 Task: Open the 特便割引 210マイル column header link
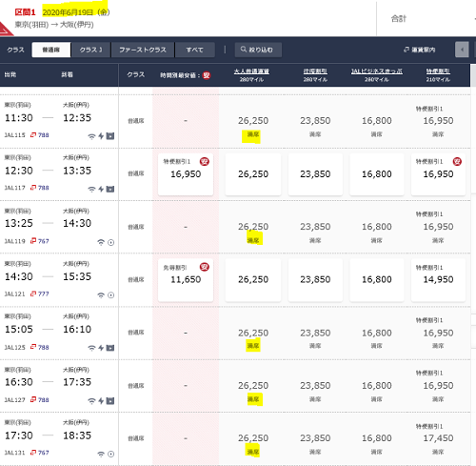pos(438,71)
